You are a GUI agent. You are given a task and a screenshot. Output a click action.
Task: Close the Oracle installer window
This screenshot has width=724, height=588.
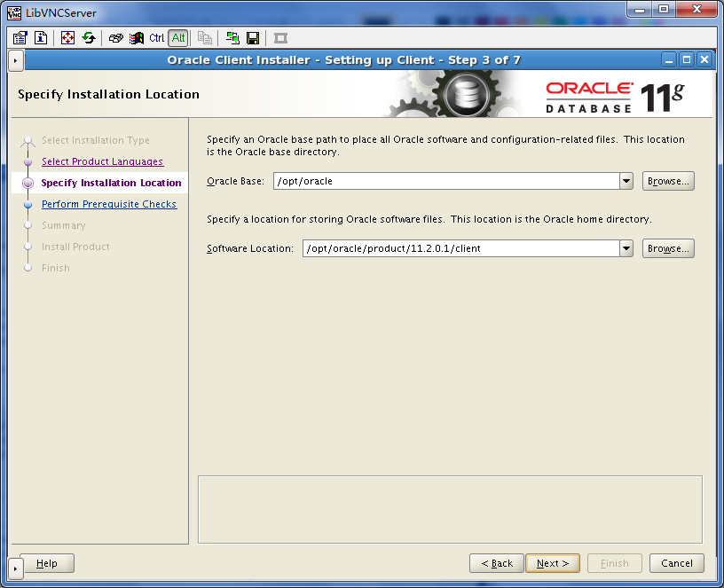(x=704, y=60)
